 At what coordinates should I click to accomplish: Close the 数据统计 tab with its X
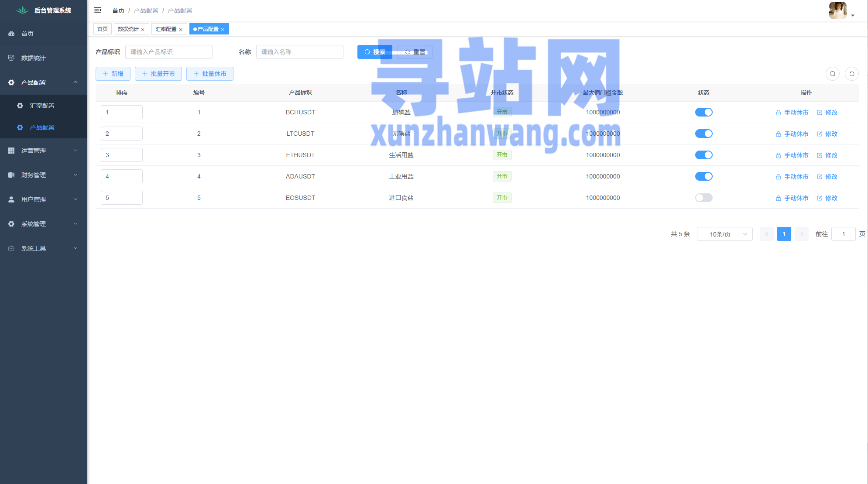coord(143,30)
